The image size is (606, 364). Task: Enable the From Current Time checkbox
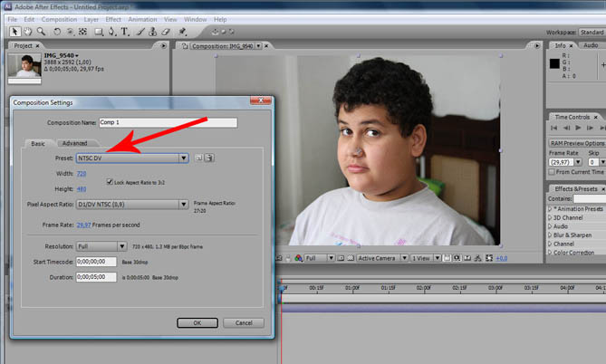(552, 171)
